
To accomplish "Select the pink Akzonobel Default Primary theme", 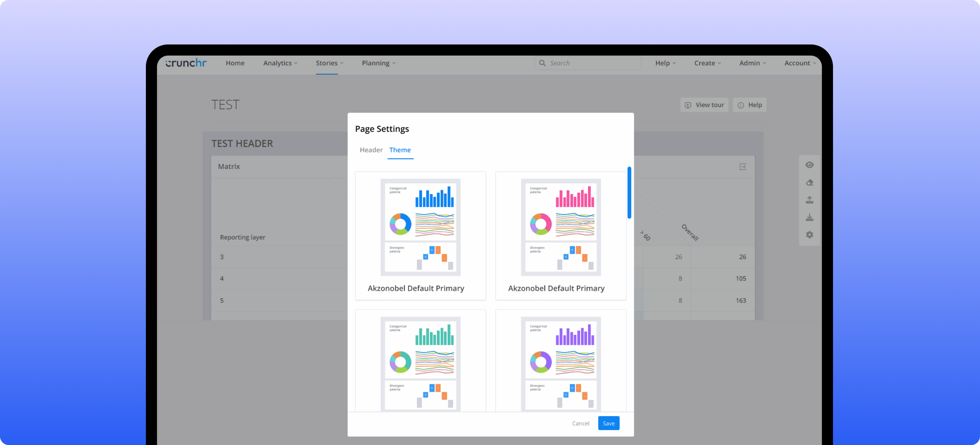I will click(561, 235).
